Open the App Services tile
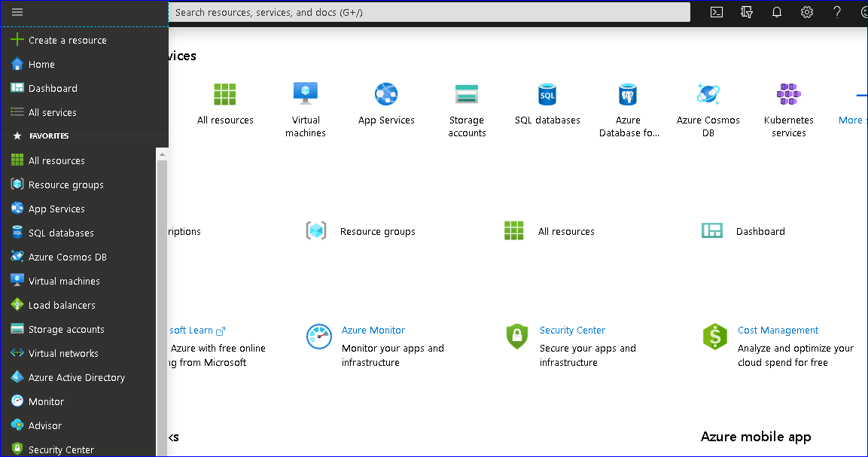Image resolution: width=868 pixels, height=457 pixels. pos(386,104)
